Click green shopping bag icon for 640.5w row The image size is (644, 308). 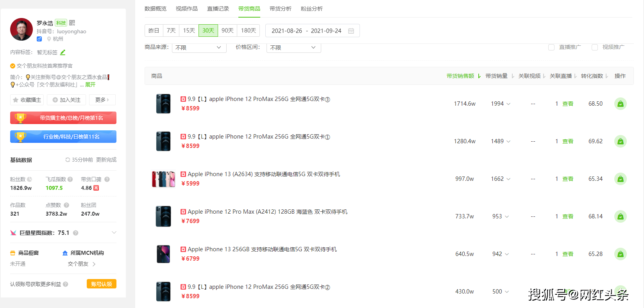point(620,254)
